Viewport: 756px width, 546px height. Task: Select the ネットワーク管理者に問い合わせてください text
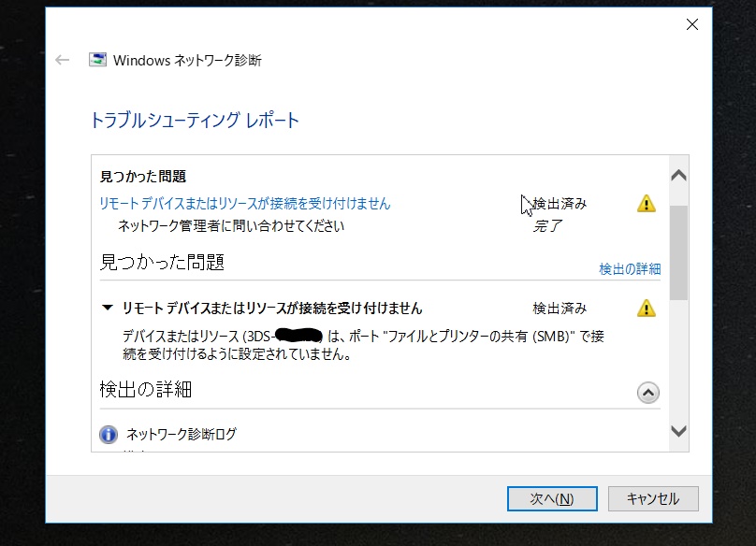point(231,226)
